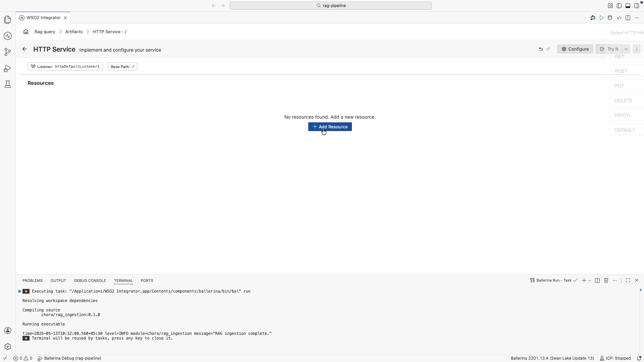Click Ballerina Debug (rag-pipeline) status item

coord(69,358)
